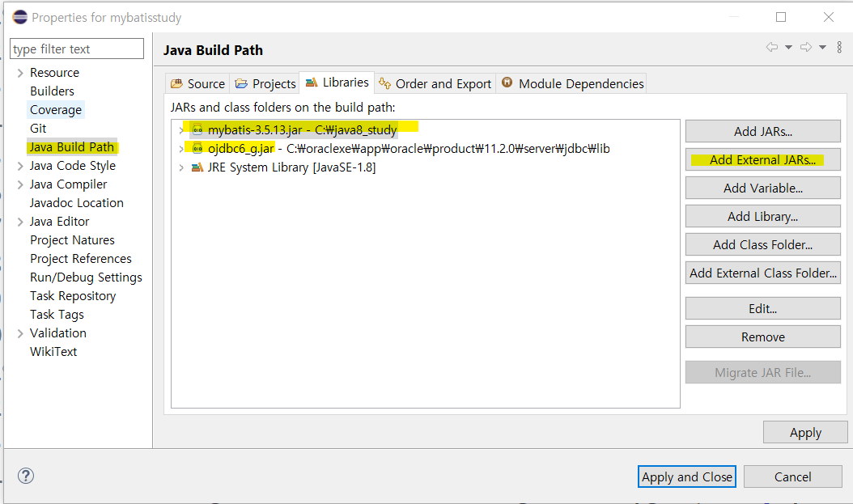Select Builders in the properties tree
The height and width of the screenshot is (504, 853).
coord(53,91)
